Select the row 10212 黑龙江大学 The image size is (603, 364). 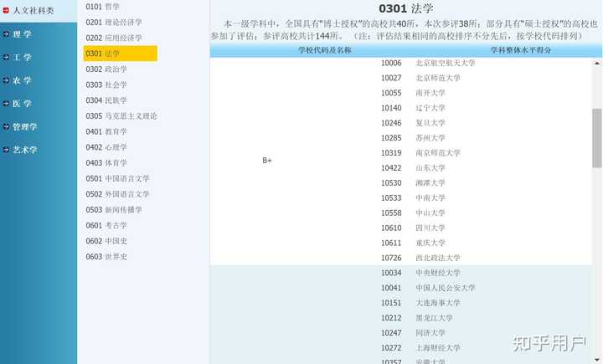coord(417,317)
